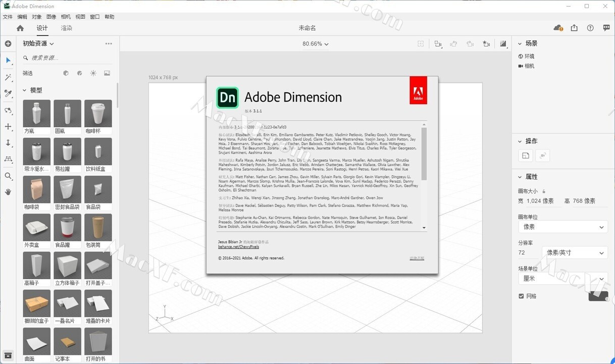Open the Help question mark icon

[590, 28]
